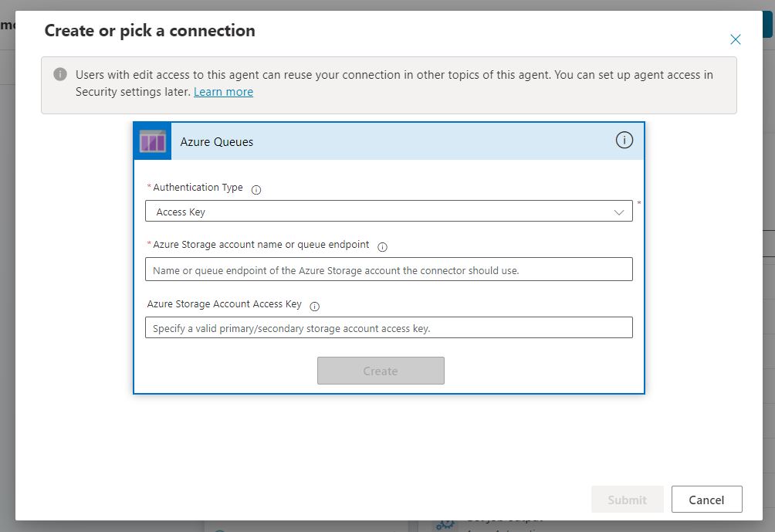Image resolution: width=775 pixels, height=532 pixels.
Task: Click the Create or pick a connection heading
Action: (x=150, y=31)
